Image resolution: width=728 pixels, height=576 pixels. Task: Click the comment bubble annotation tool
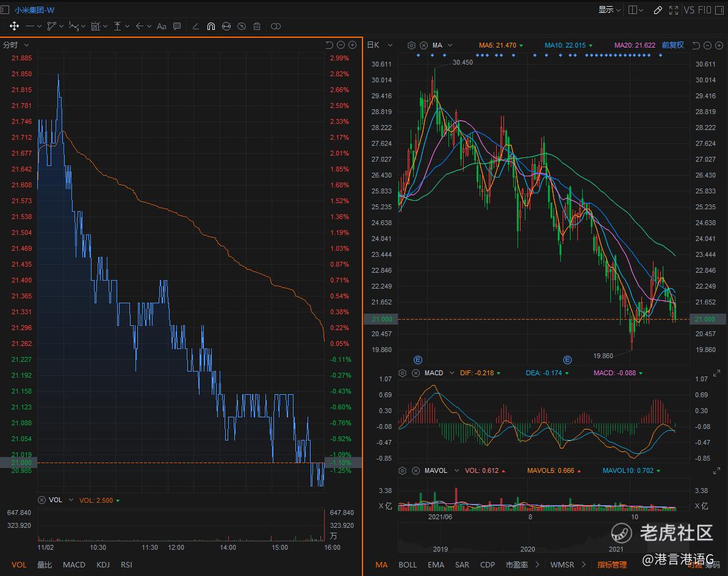click(x=177, y=26)
